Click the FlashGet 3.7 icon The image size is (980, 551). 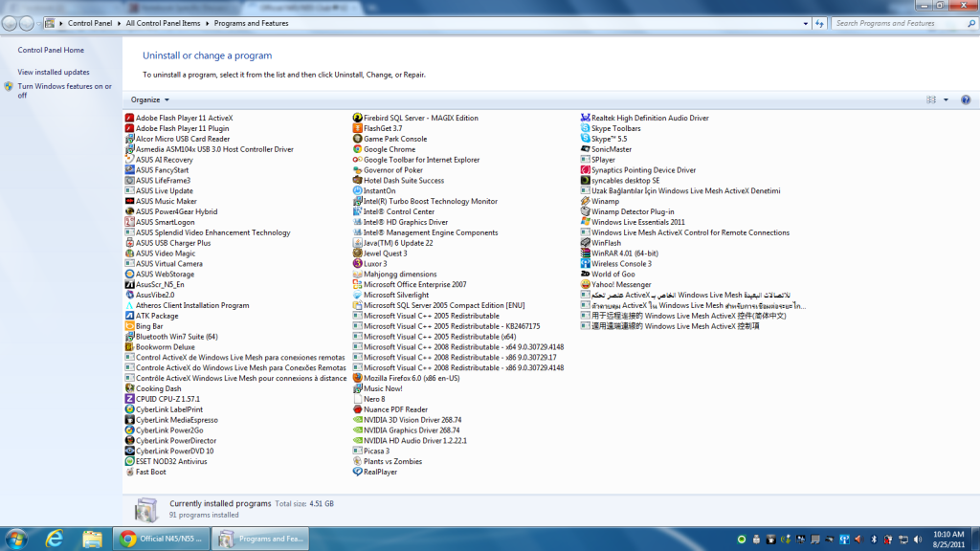358,128
